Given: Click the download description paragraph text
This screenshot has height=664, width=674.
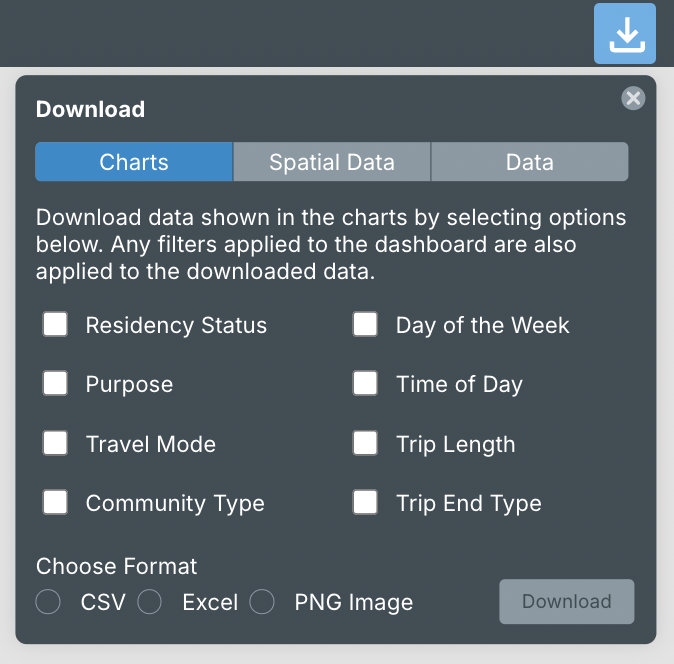Looking at the screenshot, I should pyautogui.click(x=331, y=244).
